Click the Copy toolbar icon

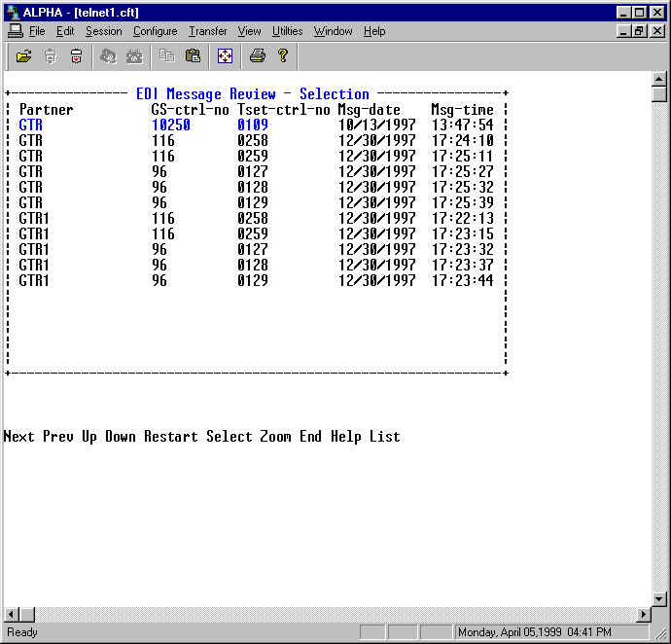click(167, 55)
